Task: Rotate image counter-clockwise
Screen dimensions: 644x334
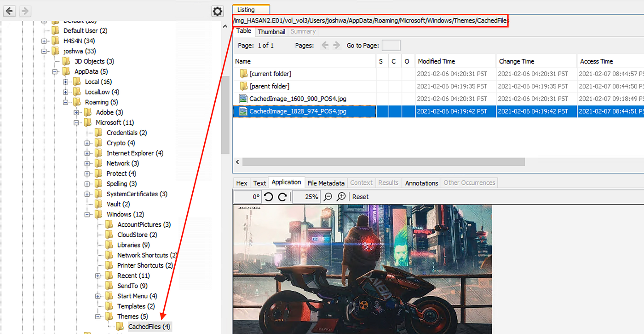Action: (x=269, y=197)
